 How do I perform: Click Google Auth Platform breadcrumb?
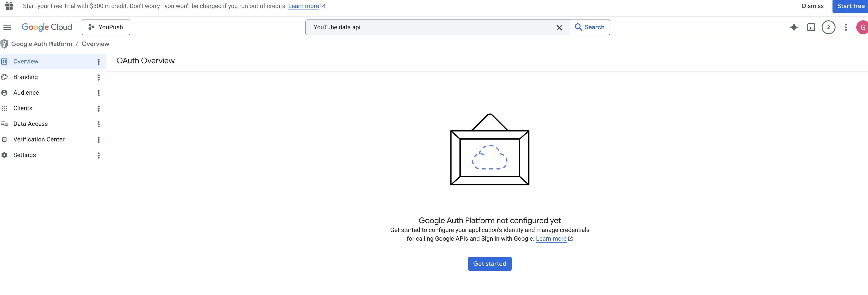tap(42, 44)
